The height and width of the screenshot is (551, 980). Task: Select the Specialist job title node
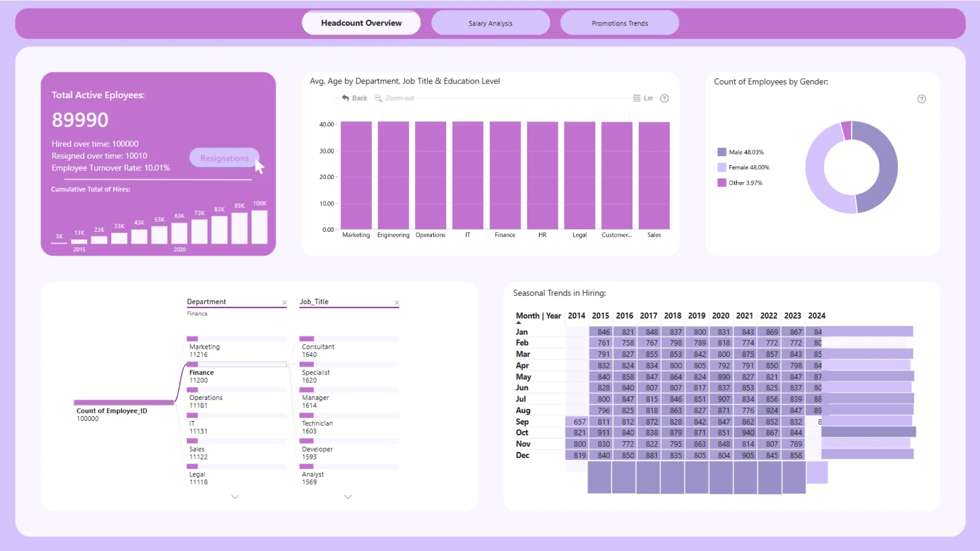click(349, 373)
